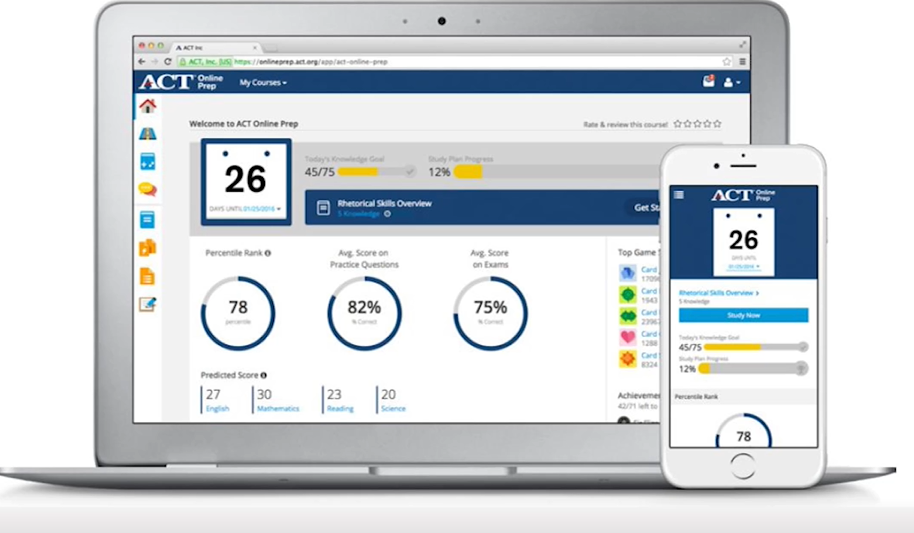Image resolution: width=914 pixels, height=533 pixels.
Task: Click the 75% exams score circle
Action: pyautogui.click(x=490, y=313)
